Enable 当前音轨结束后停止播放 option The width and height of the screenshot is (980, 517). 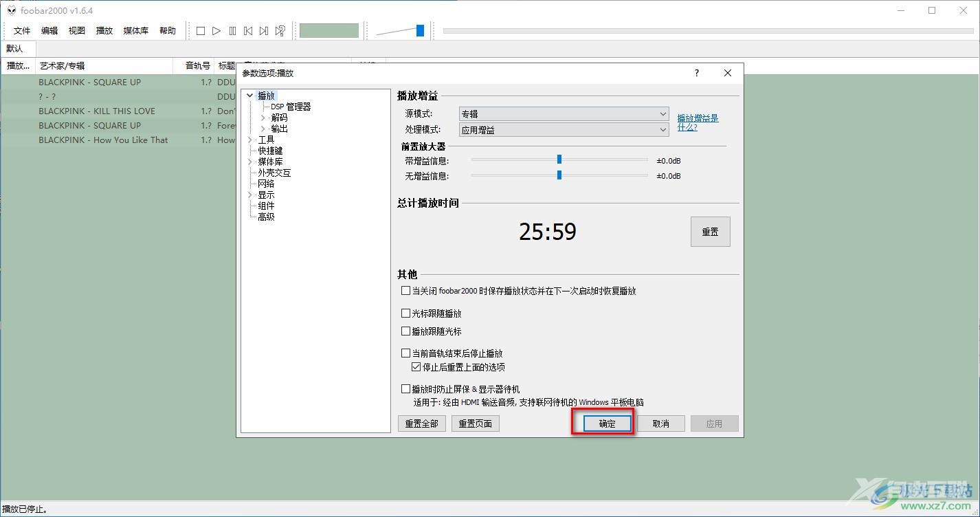pos(405,353)
